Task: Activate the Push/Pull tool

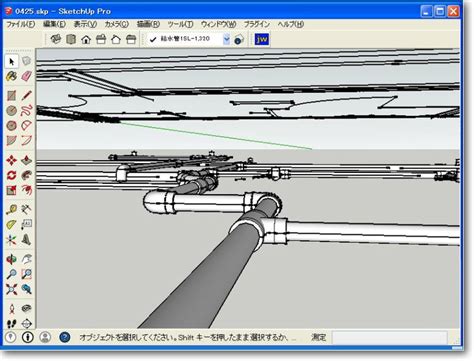Action: coord(26,160)
